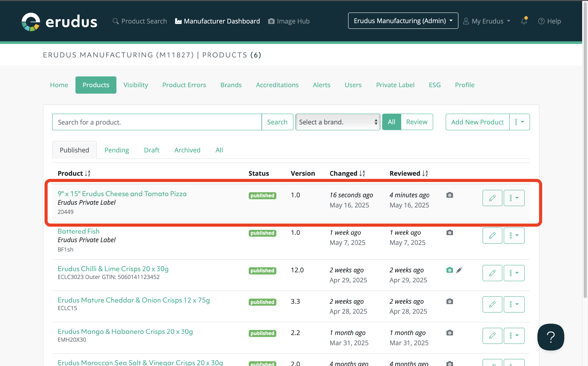
Task: Expand Erudus Manufacturing (Admin) account dropdown
Action: pos(403,21)
